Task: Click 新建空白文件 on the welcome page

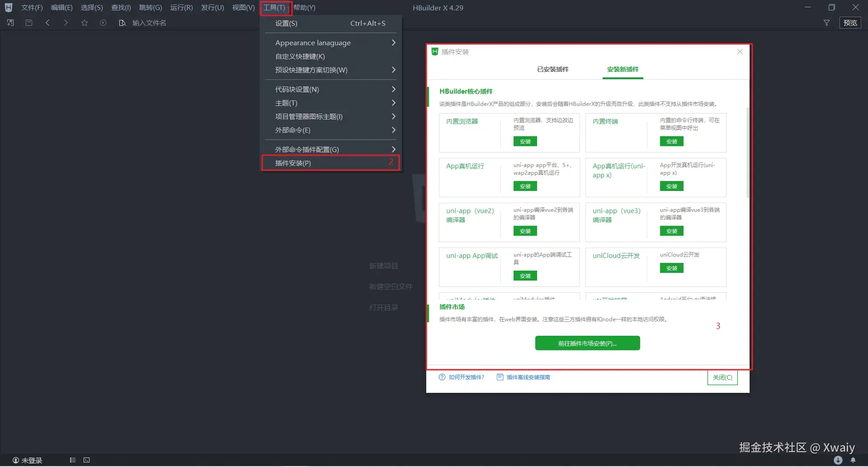Action: coord(391,286)
